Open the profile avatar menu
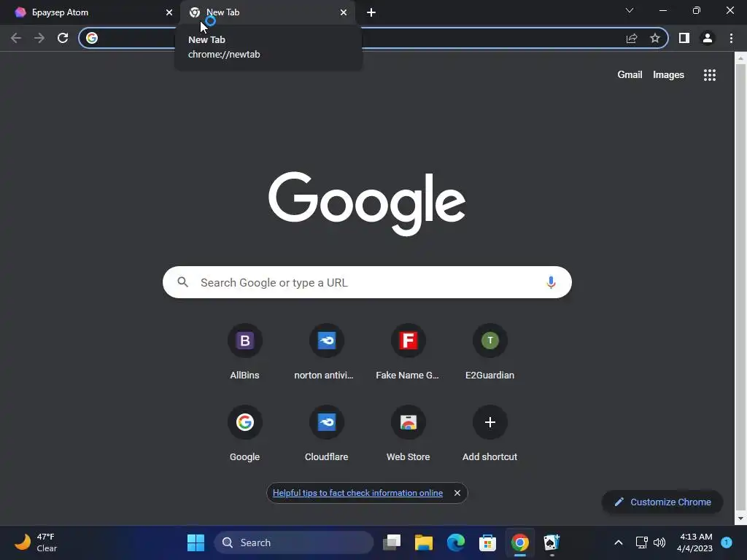747x560 pixels. pos(708,38)
